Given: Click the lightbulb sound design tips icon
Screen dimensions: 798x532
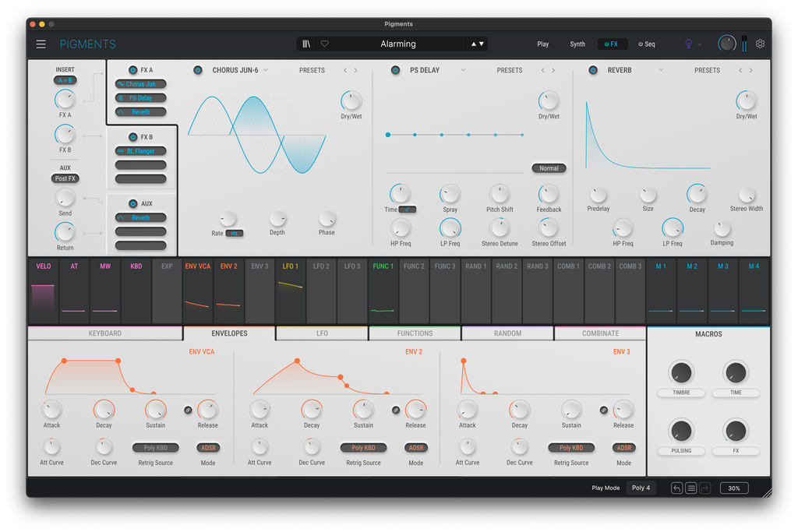Looking at the screenshot, I should tap(689, 44).
